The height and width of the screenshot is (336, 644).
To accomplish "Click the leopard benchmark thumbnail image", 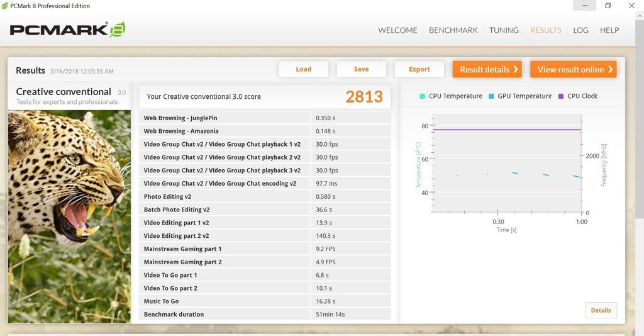I will (x=69, y=217).
